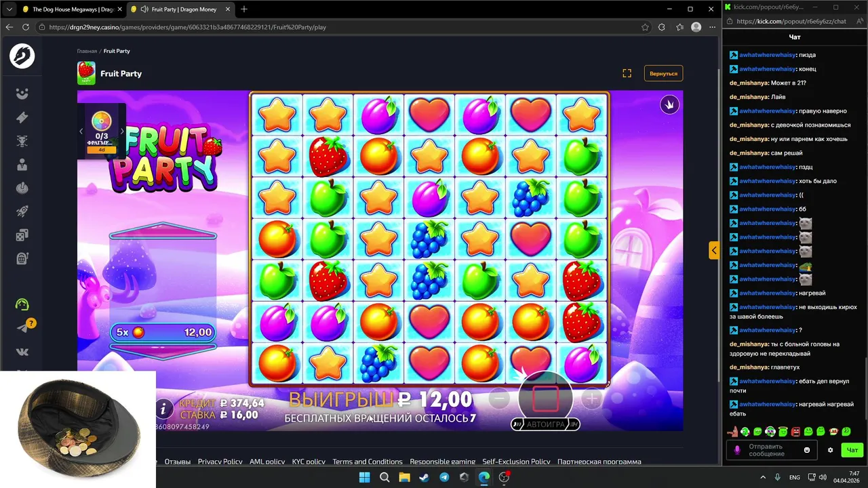Click the turbo icon right of АВТОИГРА
The width and height of the screenshot is (868, 488).
pyautogui.click(x=573, y=424)
